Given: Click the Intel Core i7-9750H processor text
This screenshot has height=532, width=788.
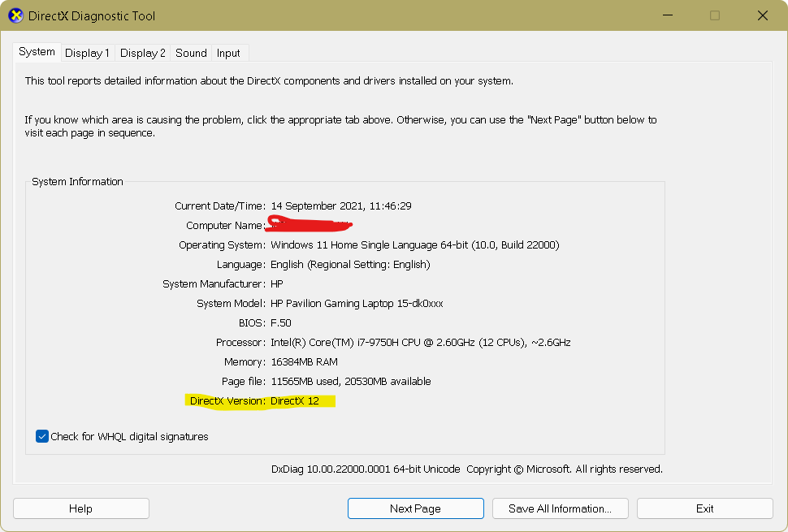Looking at the screenshot, I should 421,343.
